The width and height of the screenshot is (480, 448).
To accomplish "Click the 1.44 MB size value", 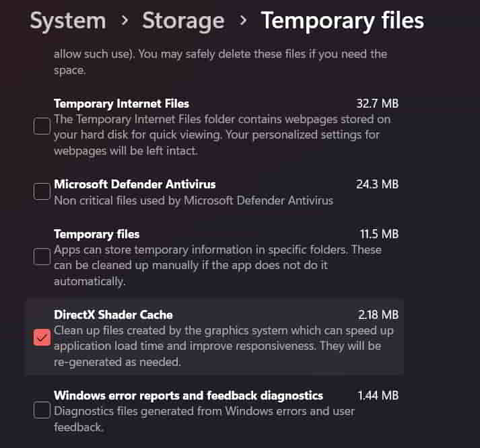I will pyautogui.click(x=378, y=395).
